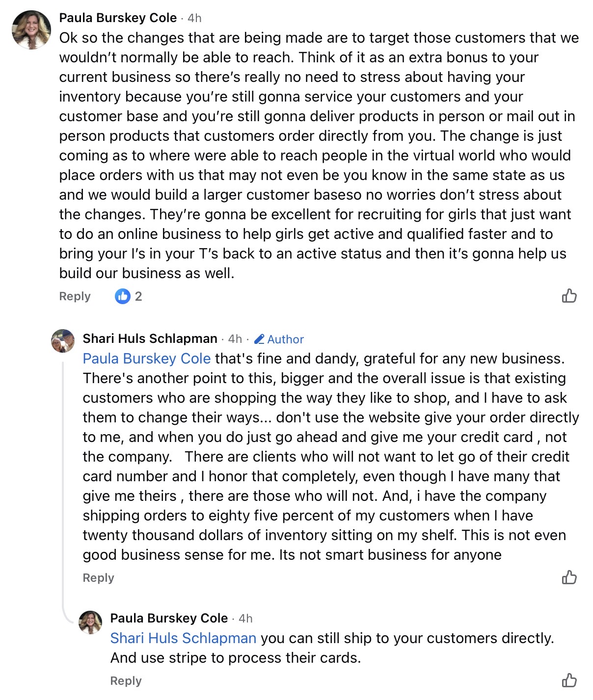
Task: Click the blue thumbs-up reaction icon
Action: [122, 296]
